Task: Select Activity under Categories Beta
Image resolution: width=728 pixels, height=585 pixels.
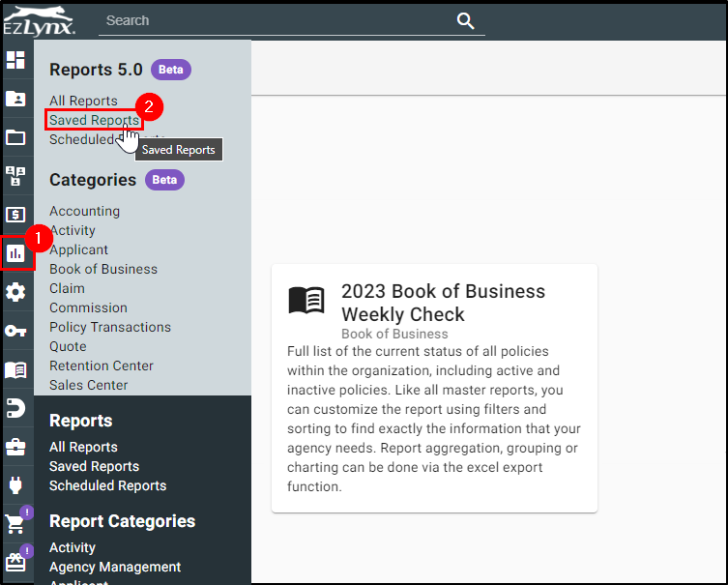Action: [x=73, y=230]
